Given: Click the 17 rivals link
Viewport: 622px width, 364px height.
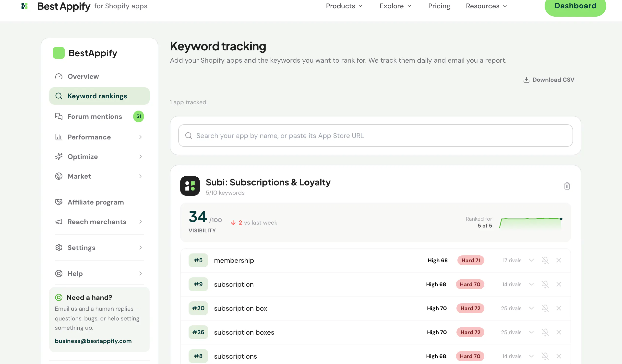Looking at the screenshot, I should [512, 261].
